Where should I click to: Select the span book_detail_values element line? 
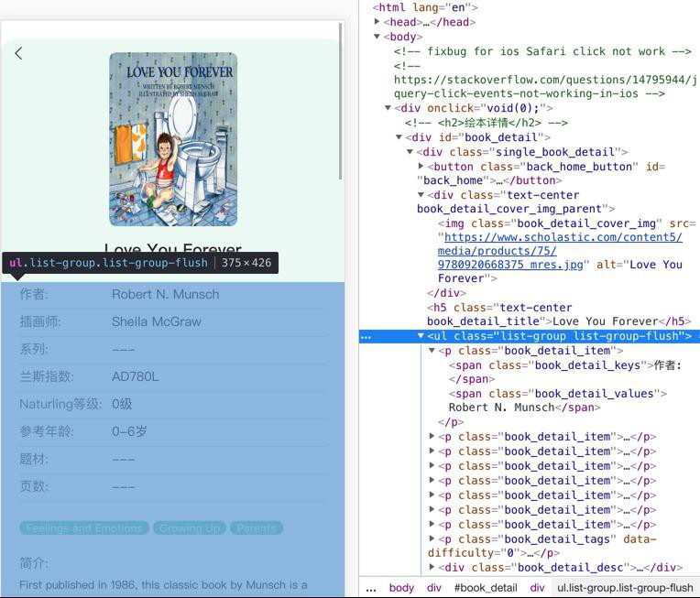tap(558, 400)
